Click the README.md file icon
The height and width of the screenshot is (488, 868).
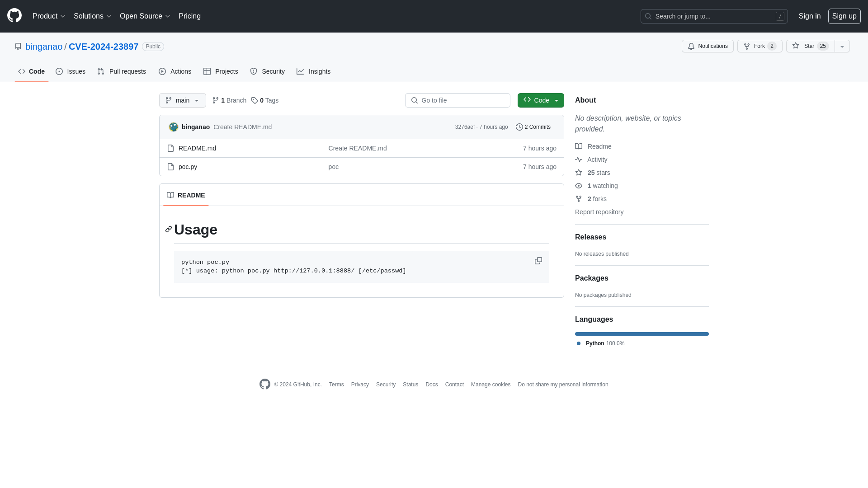click(x=170, y=148)
